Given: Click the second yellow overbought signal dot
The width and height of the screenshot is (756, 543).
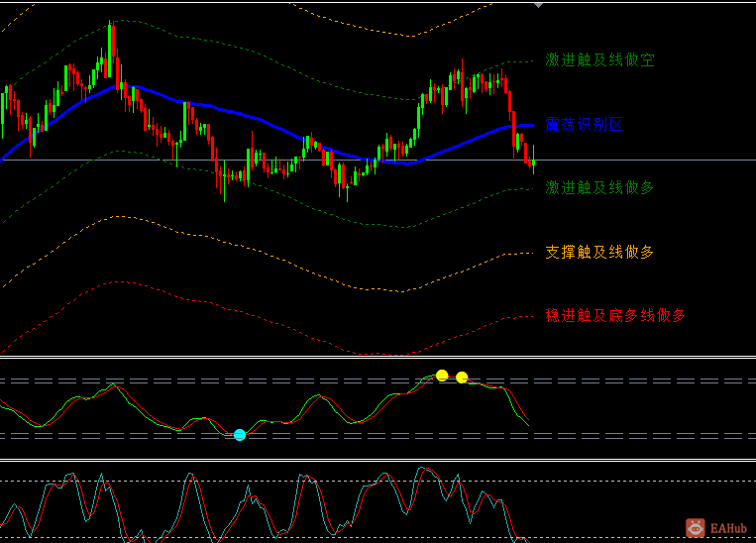Looking at the screenshot, I should tap(462, 378).
